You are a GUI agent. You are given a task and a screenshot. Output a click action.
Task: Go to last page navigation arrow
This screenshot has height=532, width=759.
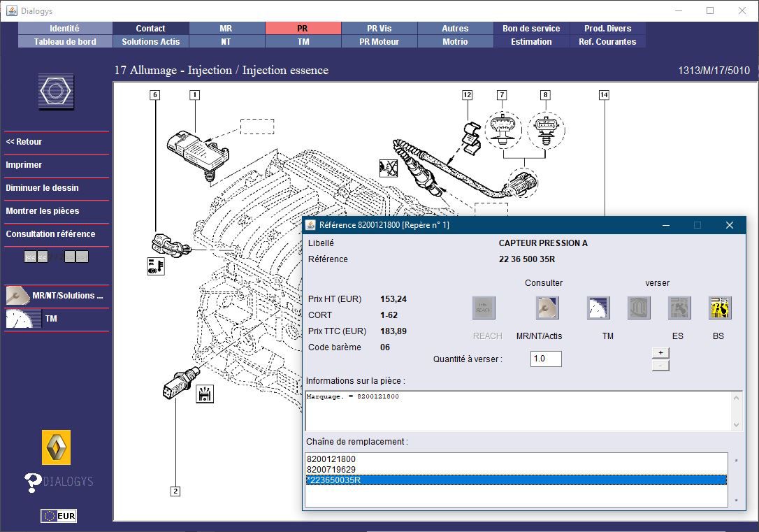click(x=82, y=257)
